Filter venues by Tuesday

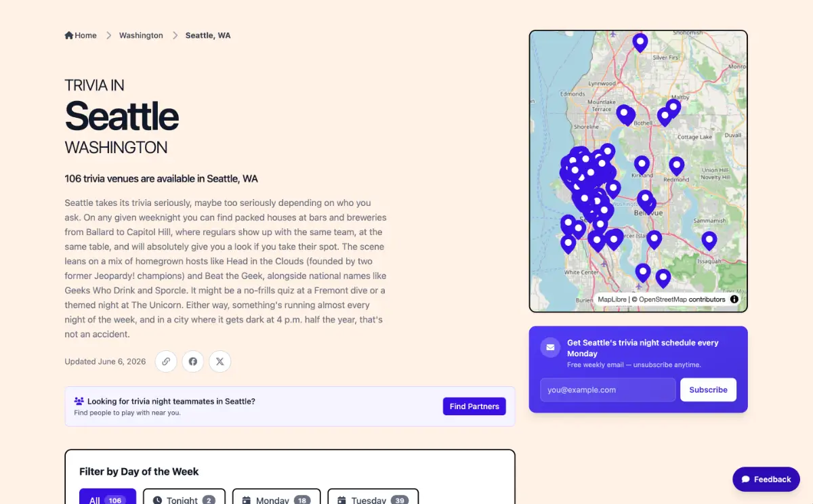click(373, 497)
